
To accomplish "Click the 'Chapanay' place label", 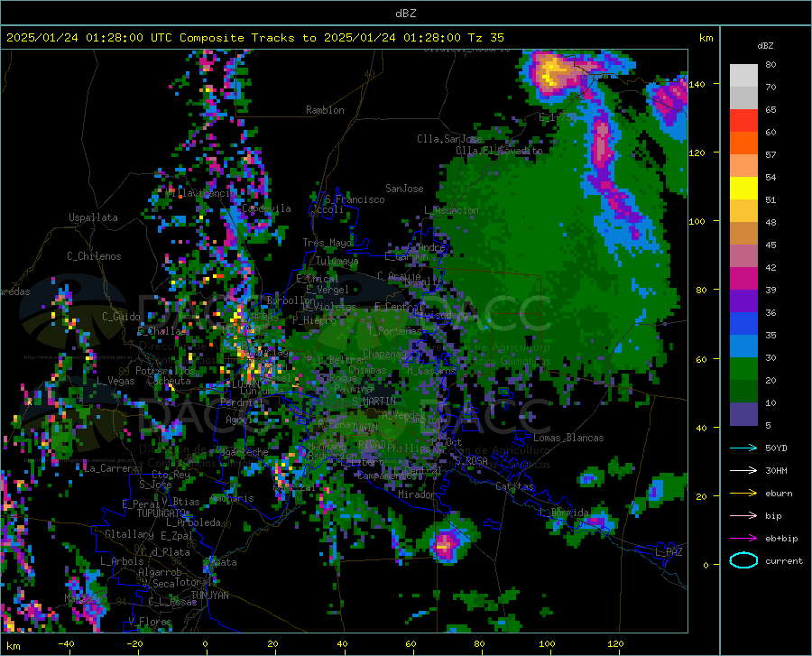I will click(x=384, y=354).
